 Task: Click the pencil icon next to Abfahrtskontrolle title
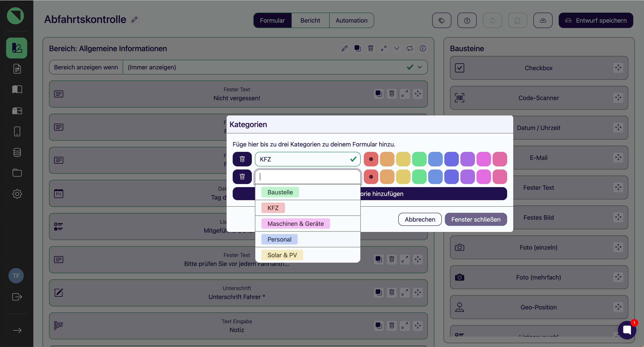135,20
